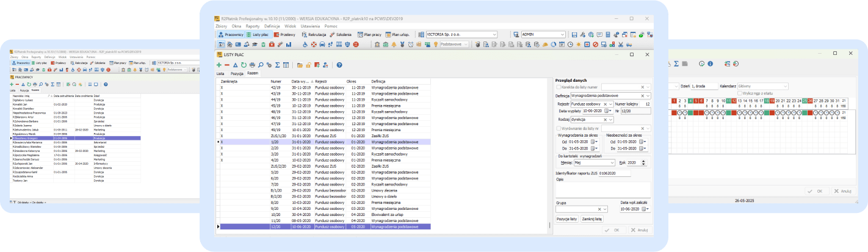Enable the Wyrównanie do listy nr checkbox
Image resolution: width=868 pixels, height=252 pixels.
pos(558,128)
